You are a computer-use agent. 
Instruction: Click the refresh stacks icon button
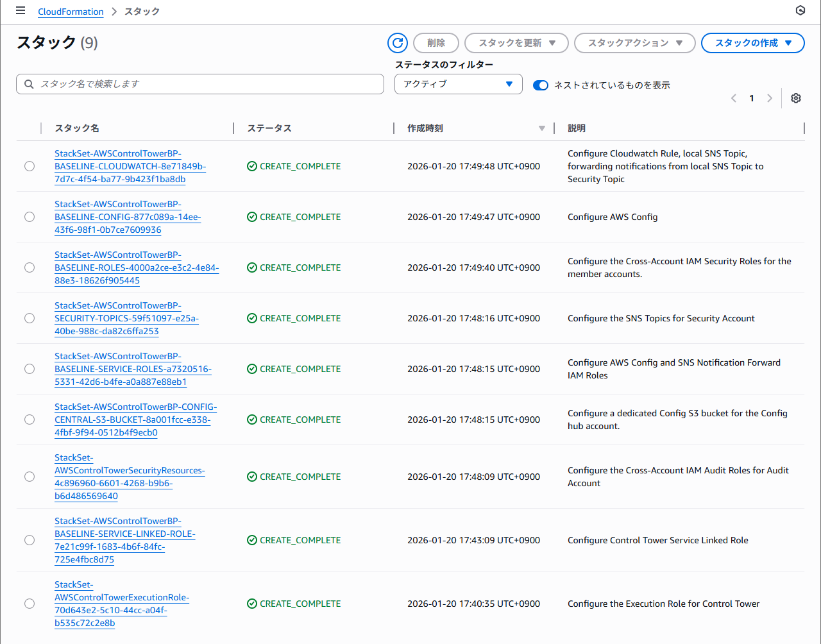coord(398,43)
